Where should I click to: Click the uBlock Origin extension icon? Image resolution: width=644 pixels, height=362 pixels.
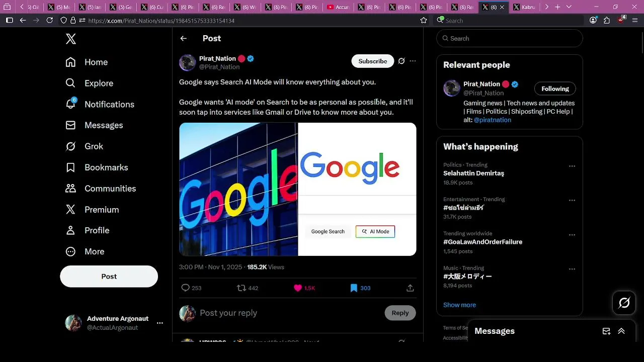coord(621,20)
